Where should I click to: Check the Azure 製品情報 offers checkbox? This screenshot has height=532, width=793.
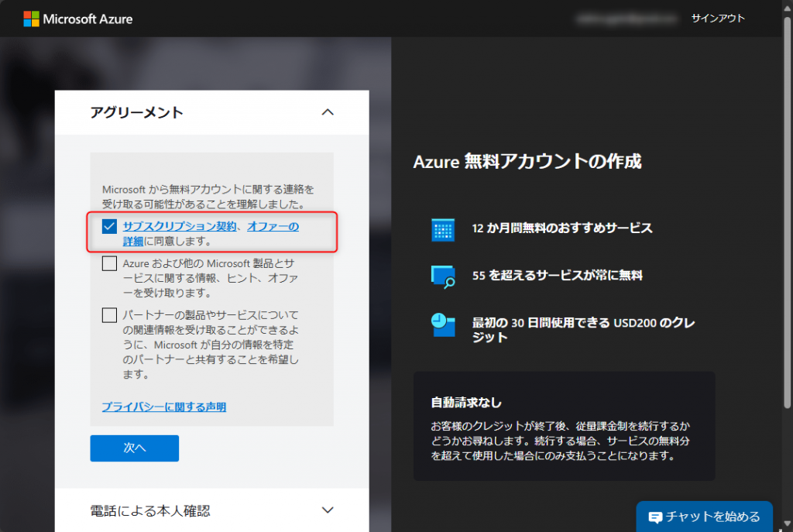click(x=109, y=263)
